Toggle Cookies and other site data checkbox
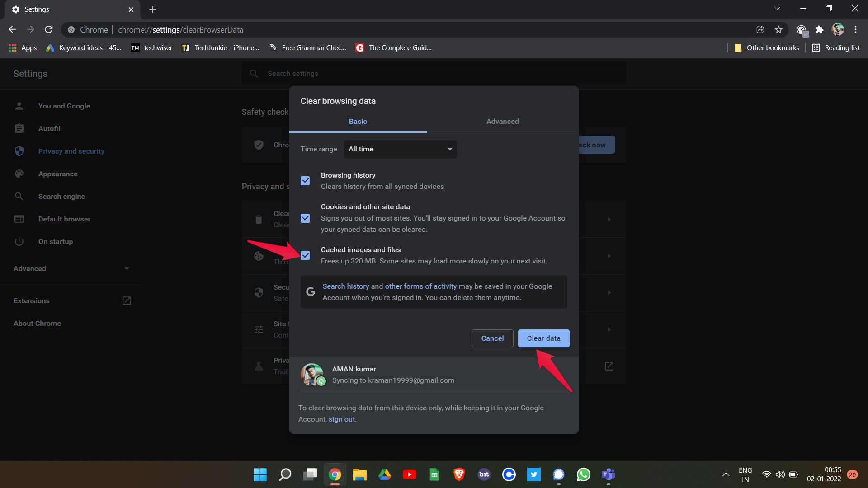 tap(305, 217)
